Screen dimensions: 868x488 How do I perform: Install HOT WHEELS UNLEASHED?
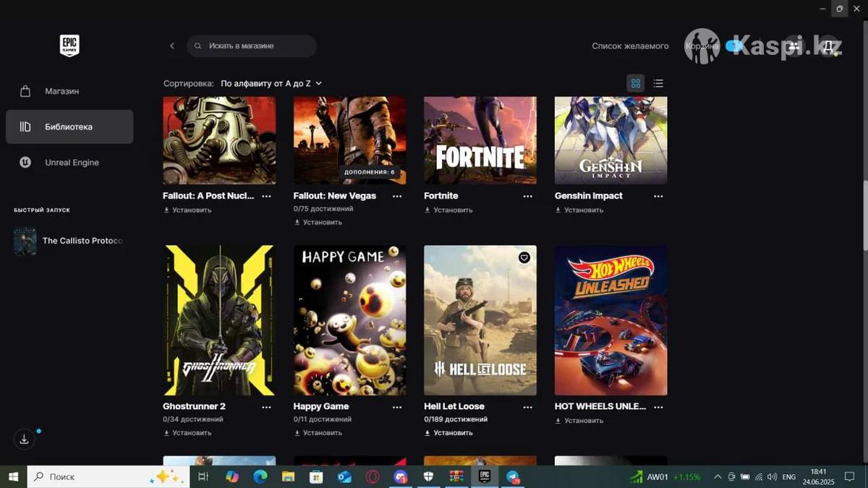pyautogui.click(x=579, y=420)
